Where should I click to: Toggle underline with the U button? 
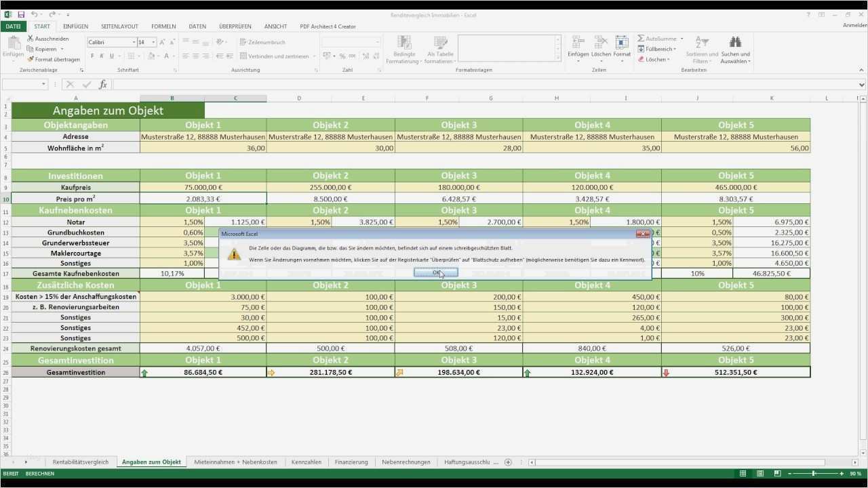pyautogui.click(x=111, y=56)
